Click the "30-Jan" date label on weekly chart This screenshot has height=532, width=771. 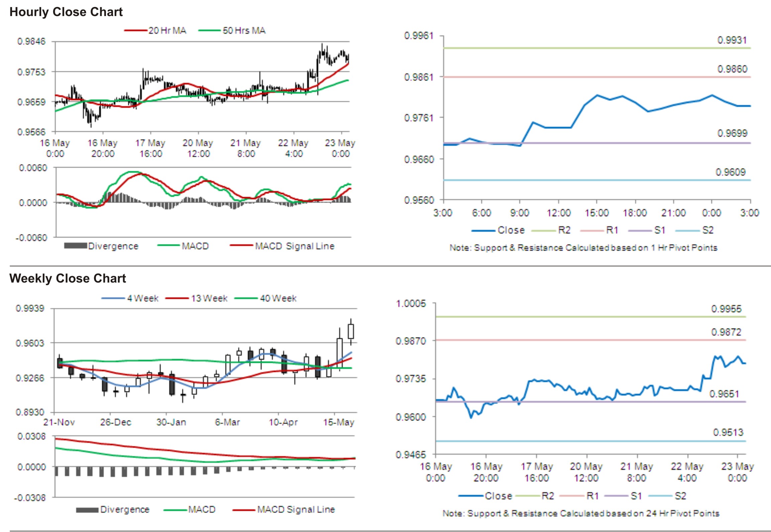(x=171, y=422)
